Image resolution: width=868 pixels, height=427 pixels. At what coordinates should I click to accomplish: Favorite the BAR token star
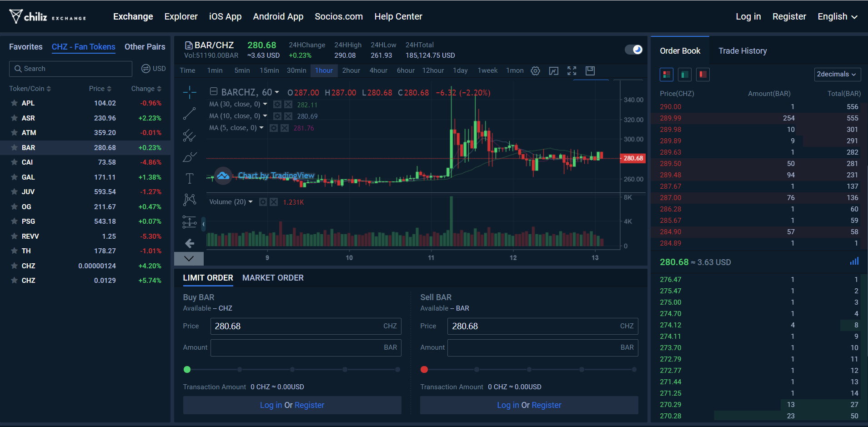[x=15, y=148]
